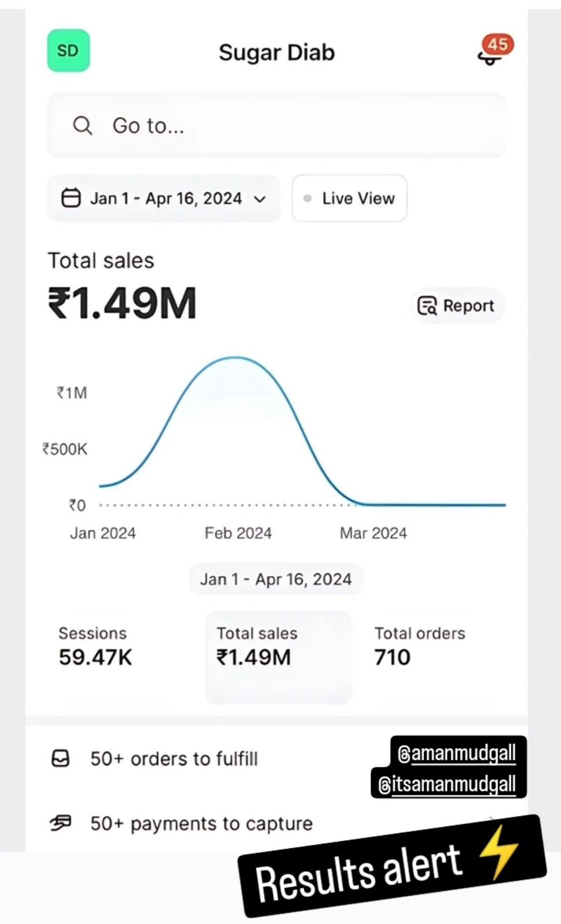Expand the date range chevron
561x924 pixels.
260,199
